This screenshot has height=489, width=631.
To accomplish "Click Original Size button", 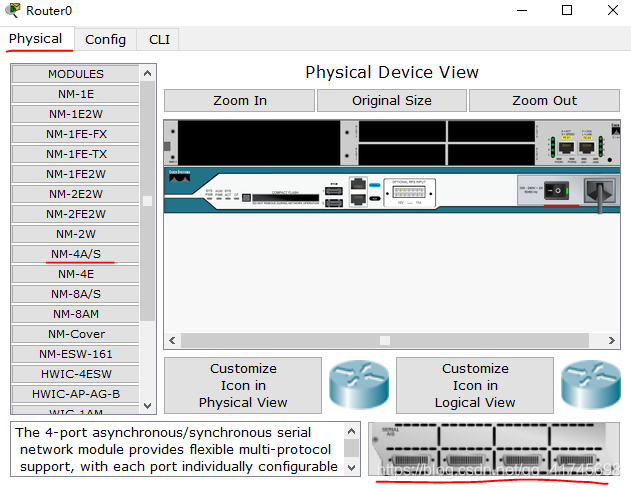I will click(392, 101).
